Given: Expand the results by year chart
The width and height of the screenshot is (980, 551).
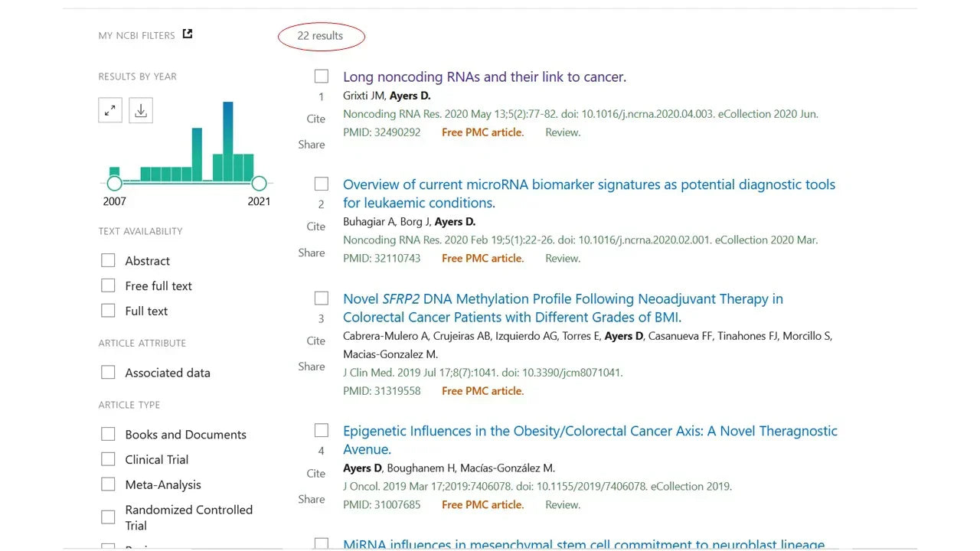Looking at the screenshot, I should click(110, 110).
